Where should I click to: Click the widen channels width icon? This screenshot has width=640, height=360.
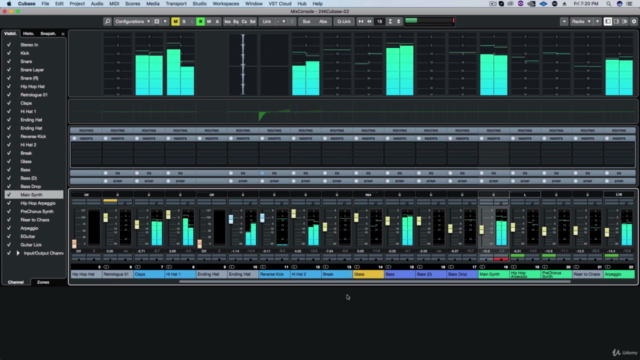pyautogui.click(x=369, y=22)
